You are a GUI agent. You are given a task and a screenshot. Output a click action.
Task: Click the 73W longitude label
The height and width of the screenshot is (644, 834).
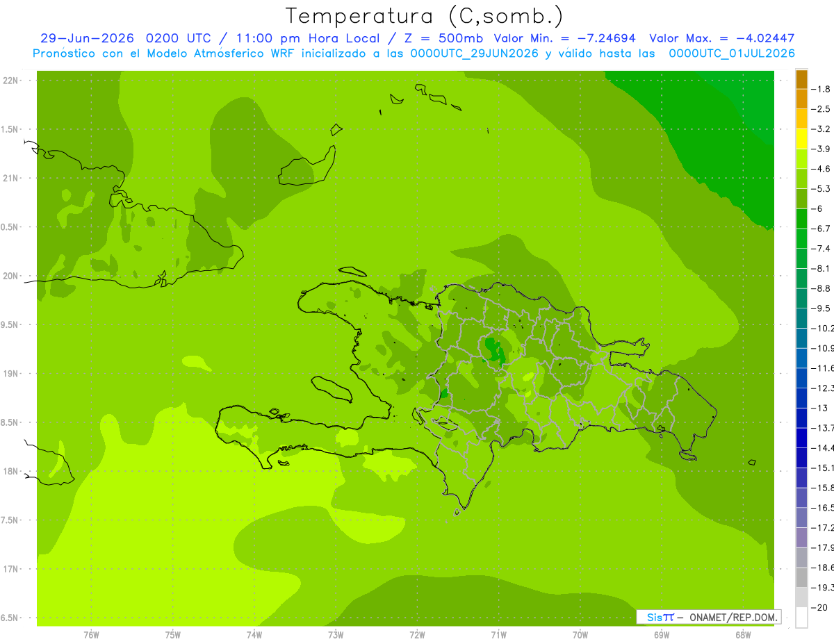pyautogui.click(x=336, y=634)
